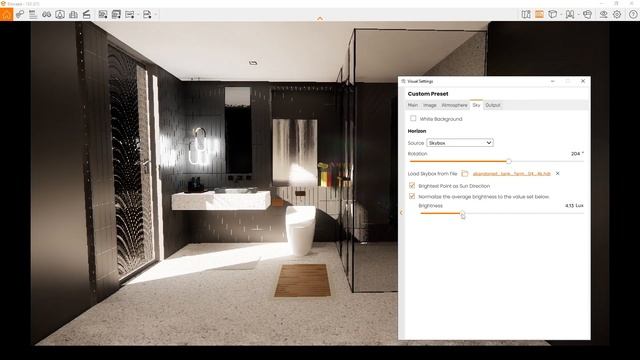The width and height of the screenshot is (640, 360).
Task: Click the open-book view management icon
Action: 570,15
